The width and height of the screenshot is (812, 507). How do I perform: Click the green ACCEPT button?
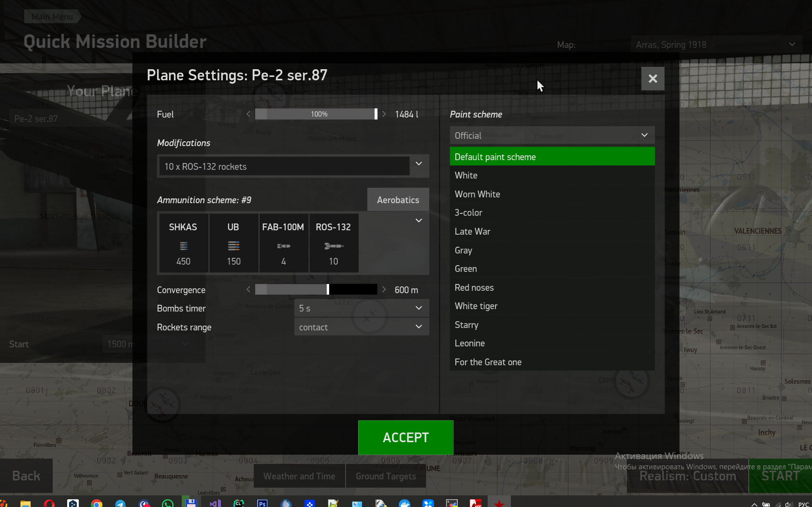[406, 437]
